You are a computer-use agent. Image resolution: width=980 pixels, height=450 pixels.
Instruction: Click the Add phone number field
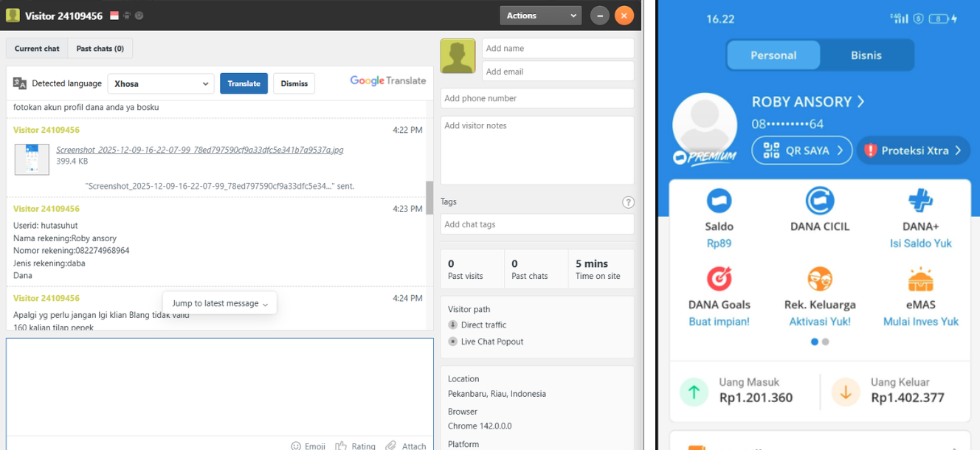click(537, 98)
